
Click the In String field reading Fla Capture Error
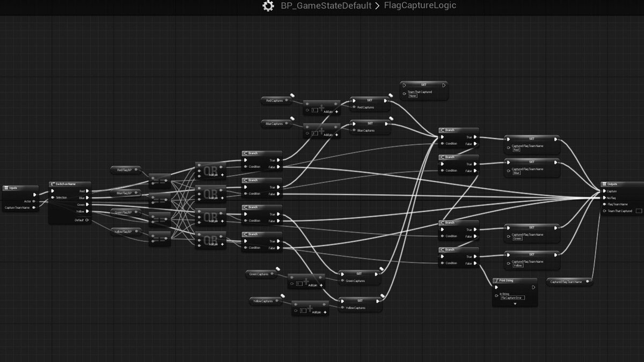coord(513,298)
